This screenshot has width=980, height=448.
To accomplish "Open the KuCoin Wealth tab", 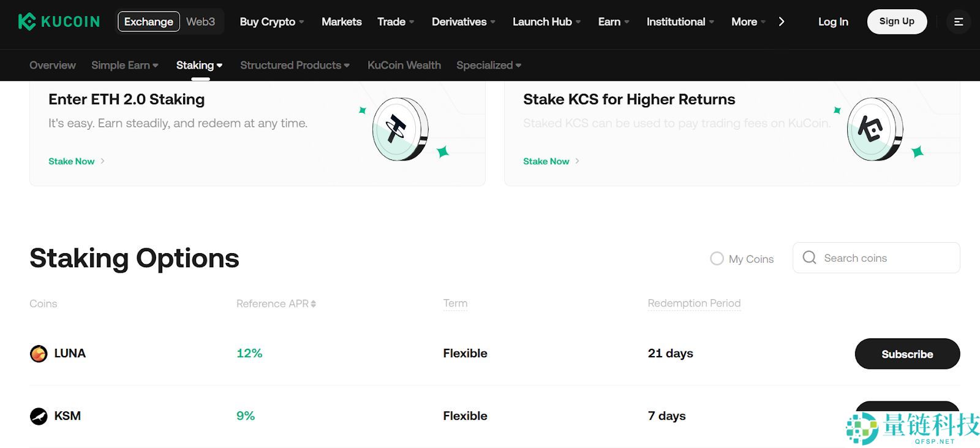I will tap(404, 65).
